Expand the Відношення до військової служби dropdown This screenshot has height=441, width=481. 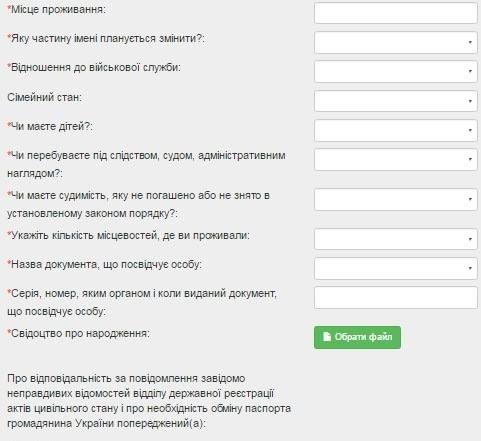pos(396,71)
